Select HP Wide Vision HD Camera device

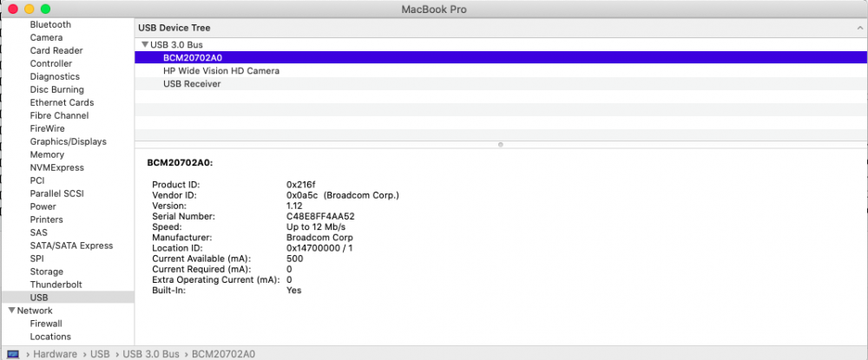click(220, 71)
